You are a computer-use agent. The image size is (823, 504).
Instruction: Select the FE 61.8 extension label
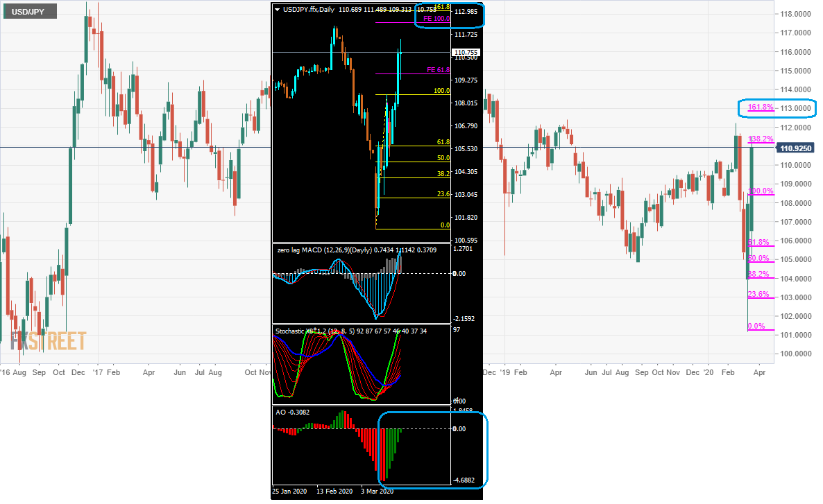(x=439, y=70)
